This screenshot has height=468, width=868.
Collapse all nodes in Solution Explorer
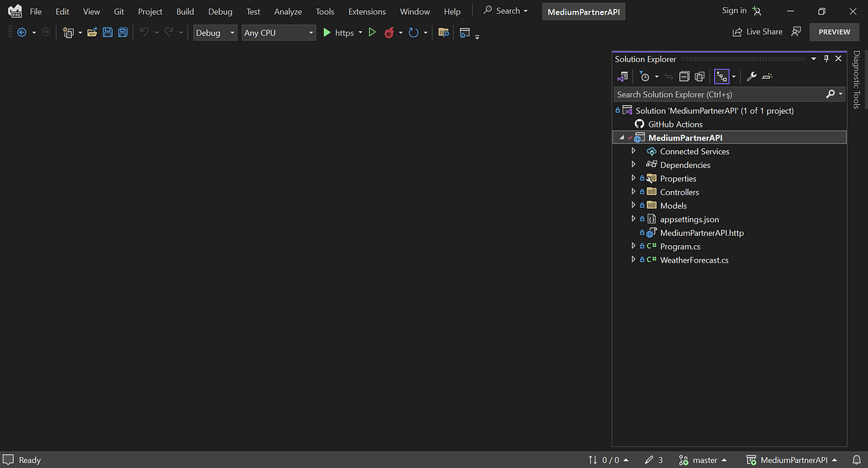[x=684, y=76]
